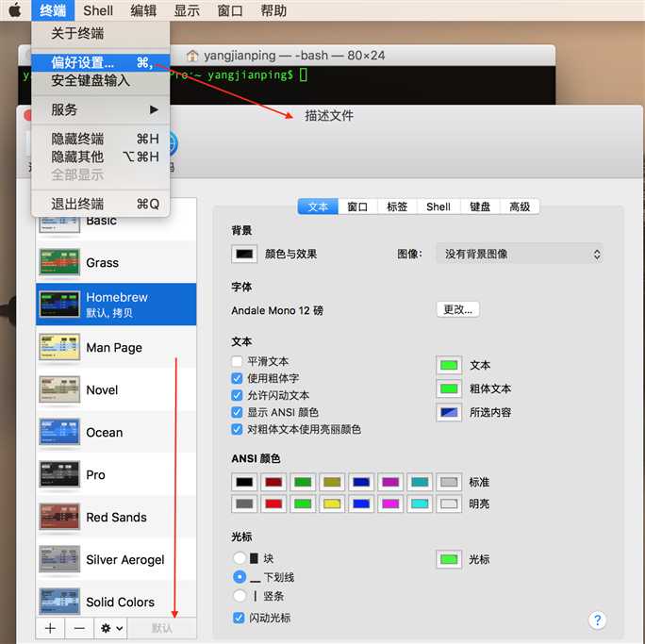Pick the bright ANSI white swatch
The image size is (645, 644).
pyautogui.click(x=449, y=504)
